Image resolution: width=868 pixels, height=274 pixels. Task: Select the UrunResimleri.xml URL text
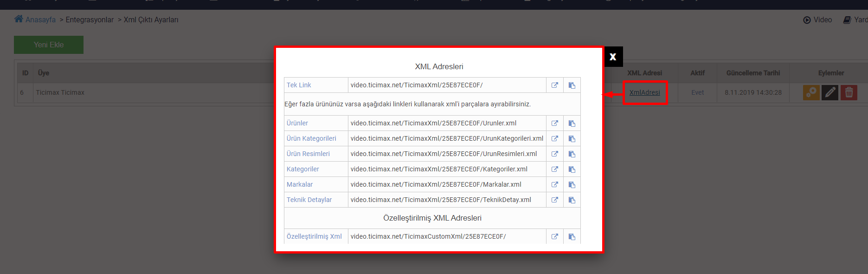[444, 154]
